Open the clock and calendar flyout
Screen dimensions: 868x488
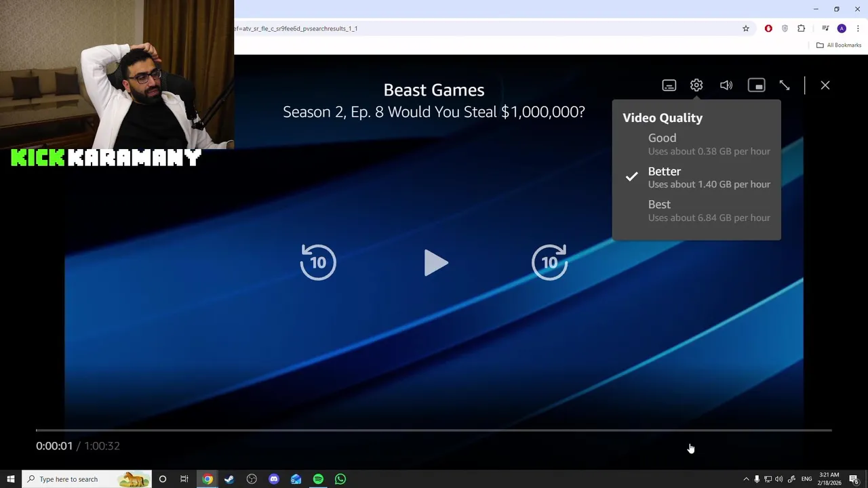click(829, 479)
